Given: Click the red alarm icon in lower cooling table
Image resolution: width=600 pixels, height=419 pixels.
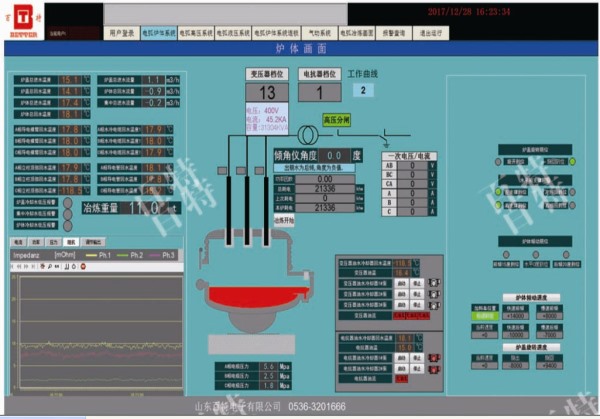Looking at the screenshot, I should point(432,357).
